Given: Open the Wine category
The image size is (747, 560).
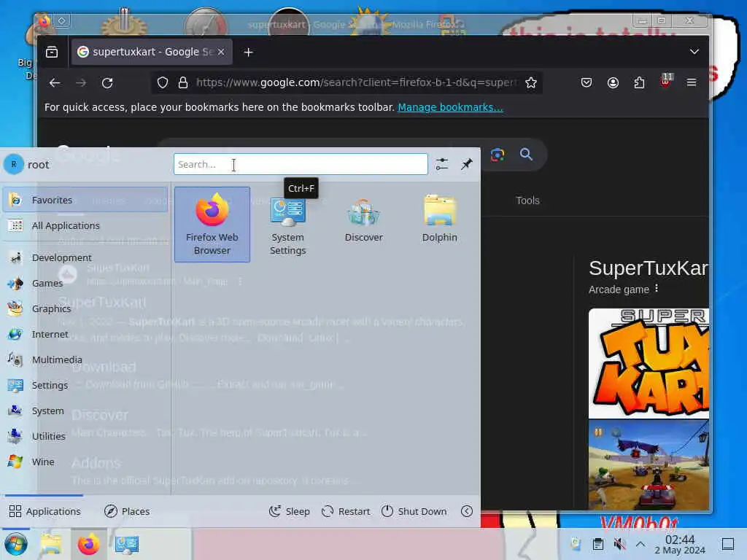Looking at the screenshot, I should click(x=85, y=462).
